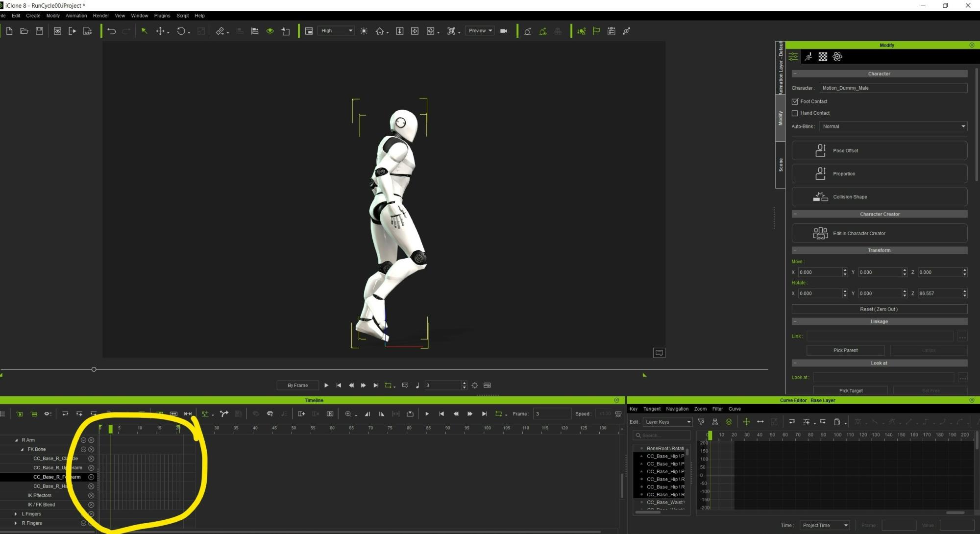Click the green flag icon in the toolbar
Image resolution: width=980 pixels, height=534 pixels.
tap(596, 31)
